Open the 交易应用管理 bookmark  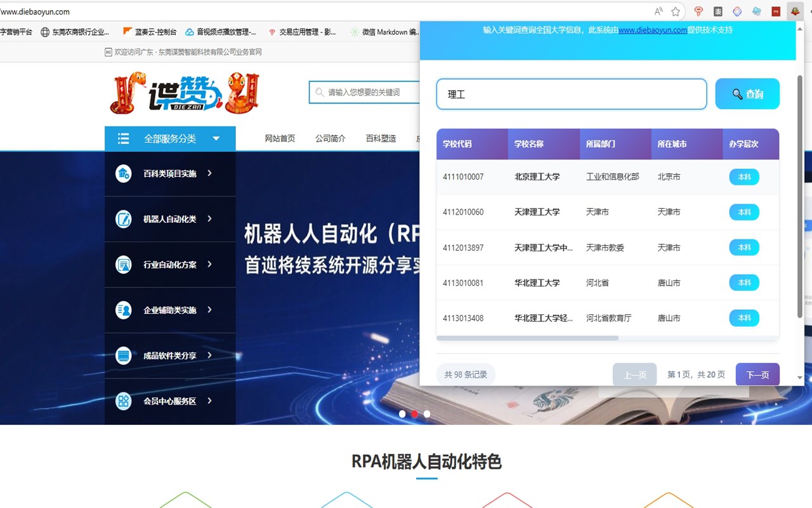303,32
